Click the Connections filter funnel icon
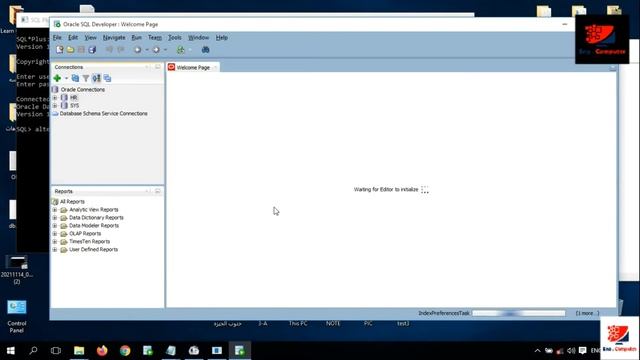640x360 pixels. (x=86, y=78)
